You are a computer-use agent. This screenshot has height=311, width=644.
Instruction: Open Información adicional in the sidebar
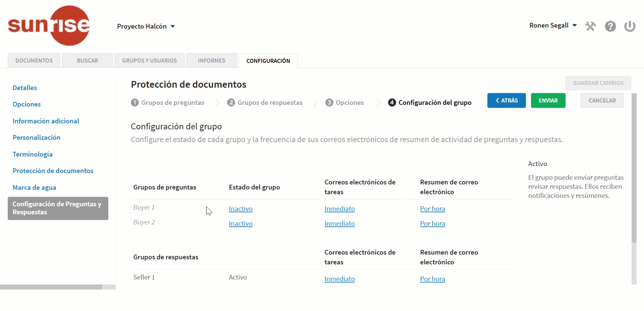pos(46,121)
